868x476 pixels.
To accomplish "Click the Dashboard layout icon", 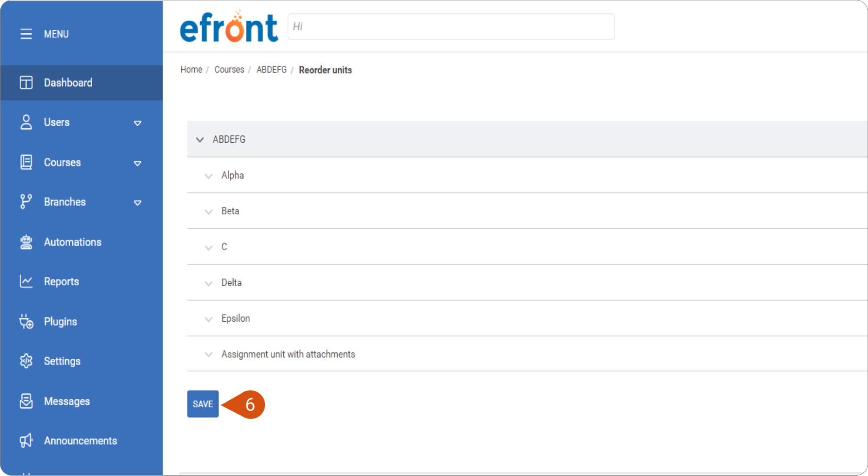I will [x=26, y=82].
